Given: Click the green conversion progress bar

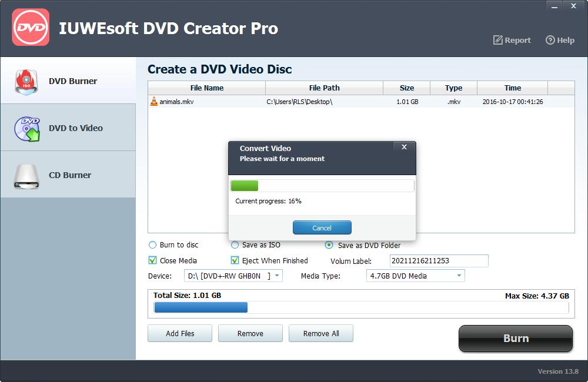Looking at the screenshot, I should (x=245, y=186).
